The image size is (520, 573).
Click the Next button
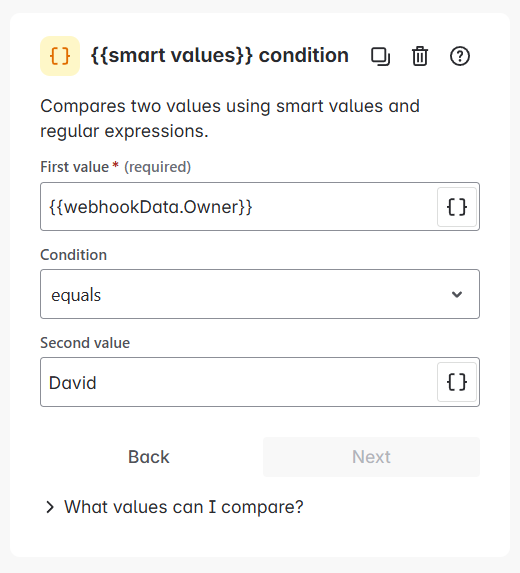click(x=371, y=457)
